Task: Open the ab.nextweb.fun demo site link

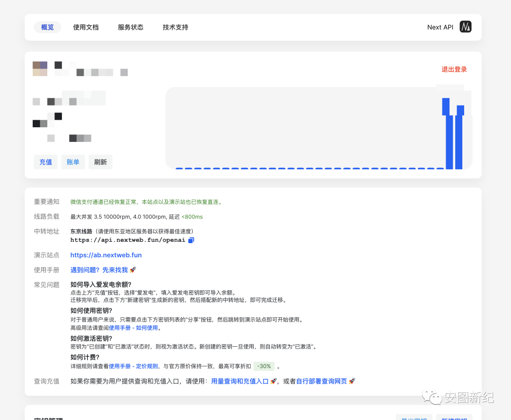Action: click(106, 255)
